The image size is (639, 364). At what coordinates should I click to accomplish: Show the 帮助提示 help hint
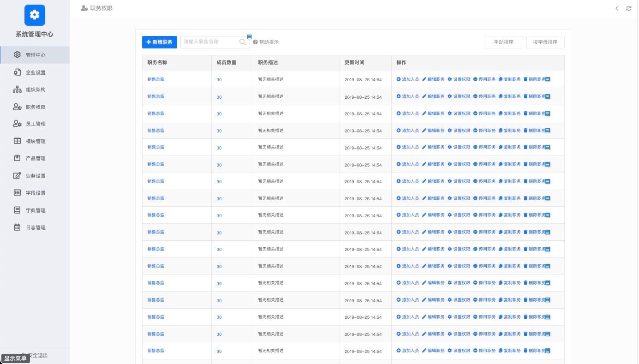[266, 42]
